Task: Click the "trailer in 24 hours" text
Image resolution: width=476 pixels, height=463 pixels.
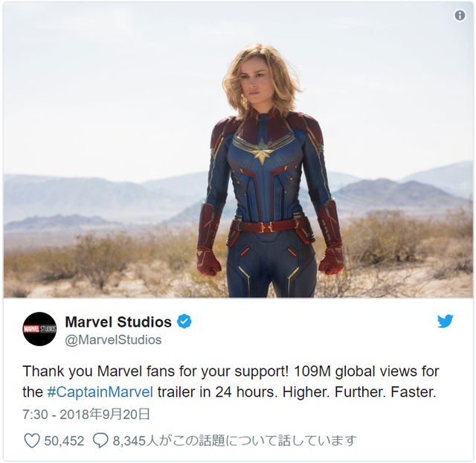Action: pyautogui.click(x=217, y=392)
